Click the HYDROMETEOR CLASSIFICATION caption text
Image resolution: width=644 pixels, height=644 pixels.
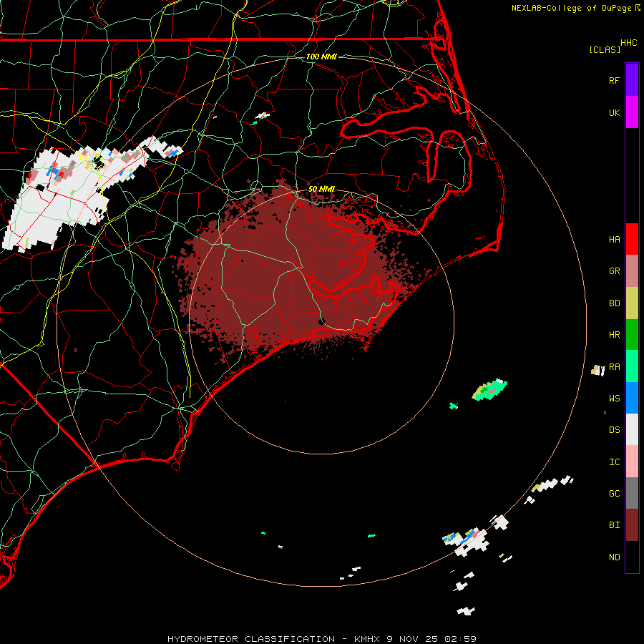pyautogui.click(x=251, y=639)
